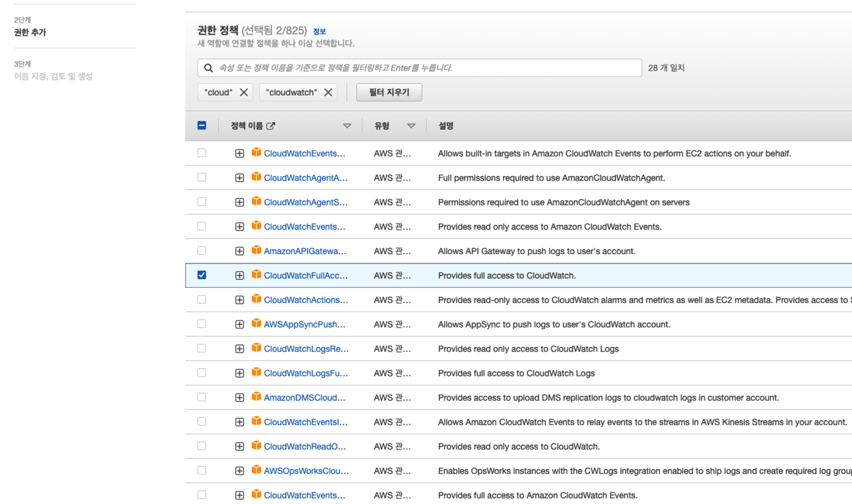The height and width of the screenshot is (504, 852).
Task: Click policy icon of AWSOpsWorksClou… row
Action: pyautogui.click(x=257, y=470)
